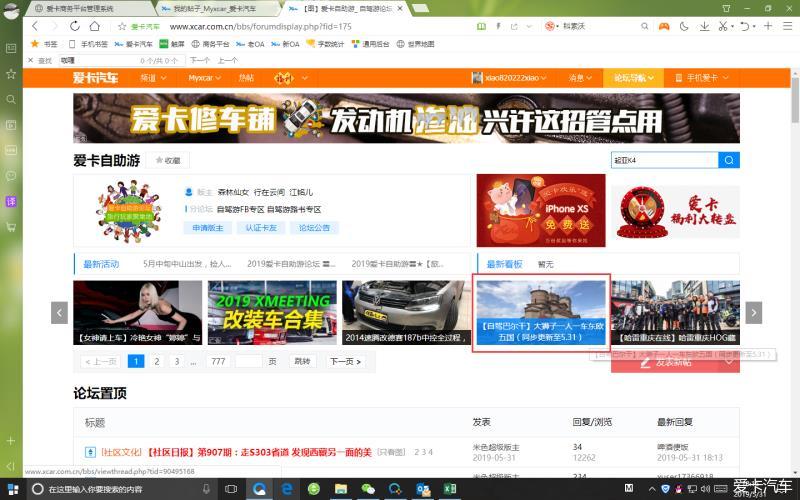The height and width of the screenshot is (500, 800).
Task: Expand the 消息 messages dropdown
Action: [x=580, y=78]
